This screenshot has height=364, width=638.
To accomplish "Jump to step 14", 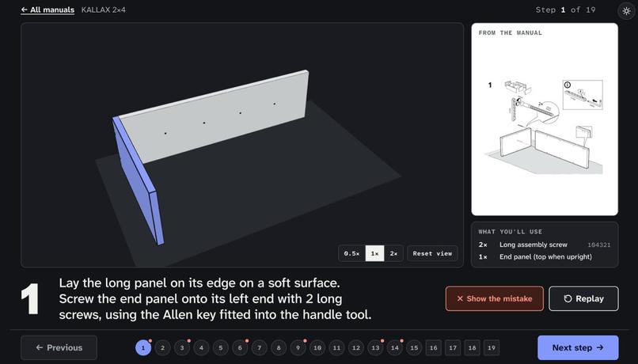I will click(395, 347).
